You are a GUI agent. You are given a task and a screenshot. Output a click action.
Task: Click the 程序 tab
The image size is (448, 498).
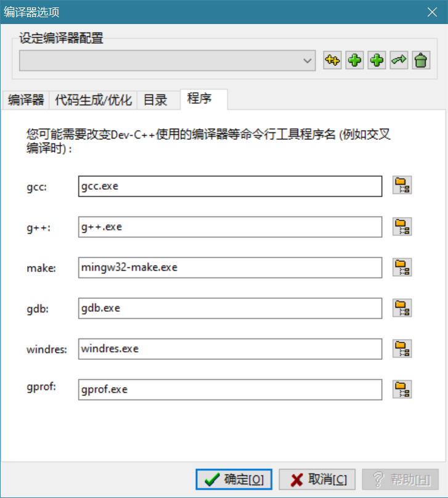click(x=203, y=99)
